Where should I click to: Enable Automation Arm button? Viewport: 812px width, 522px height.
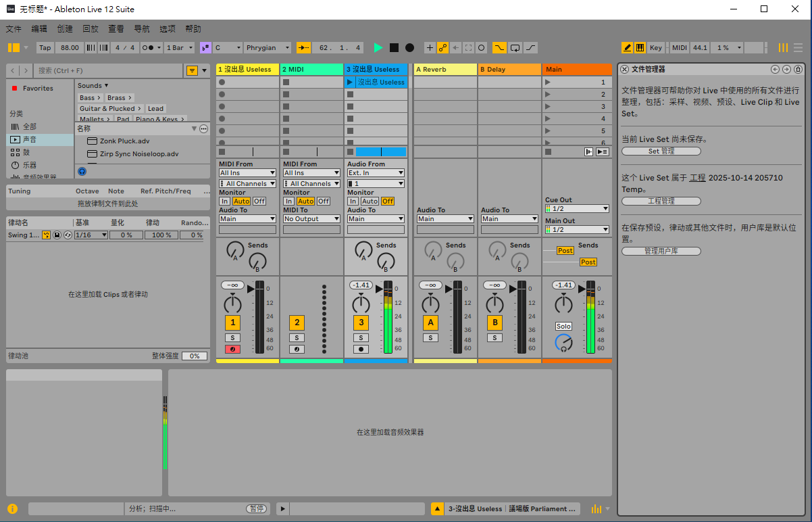coord(443,47)
